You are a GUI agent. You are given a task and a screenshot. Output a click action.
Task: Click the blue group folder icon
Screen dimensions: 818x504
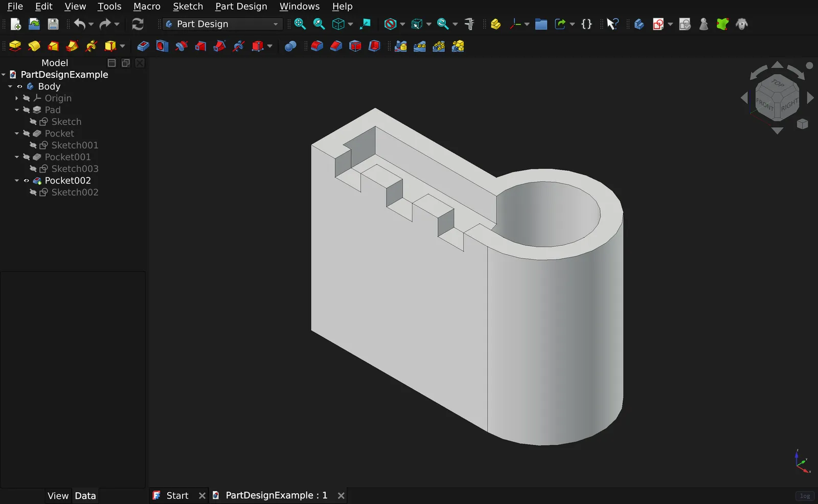click(x=541, y=24)
